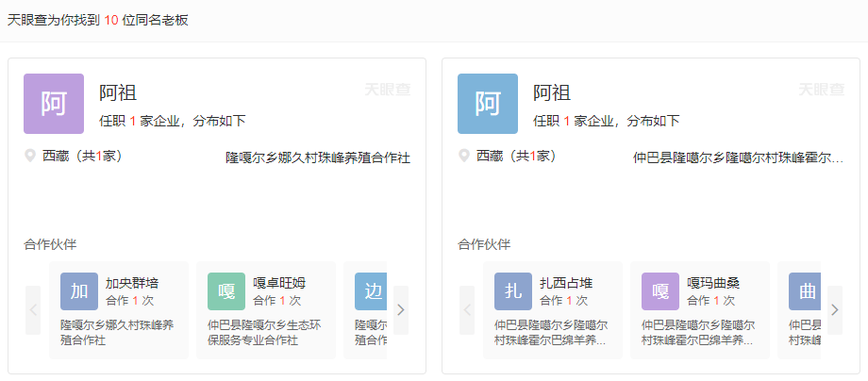Show previous partners in the left card carousel
This screenshot has height=381, width=868.
33,310
